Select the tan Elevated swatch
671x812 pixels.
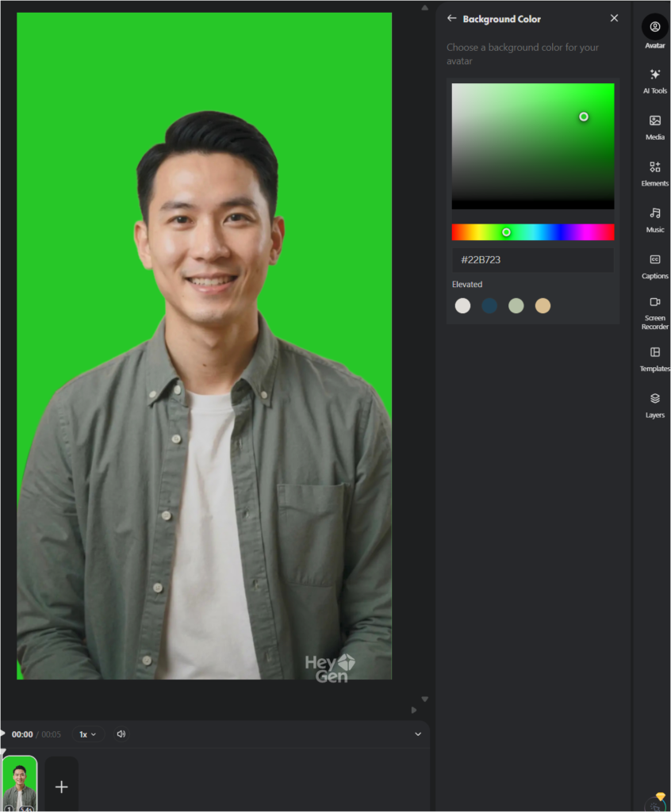tap(543, 306)
